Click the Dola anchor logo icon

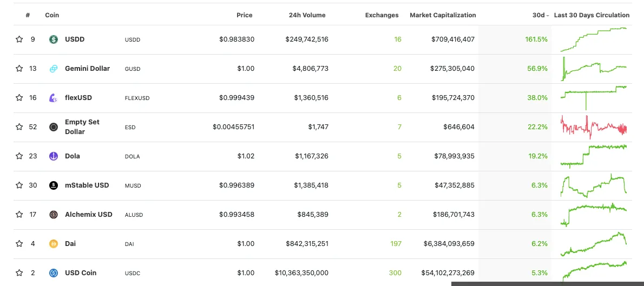54,156
